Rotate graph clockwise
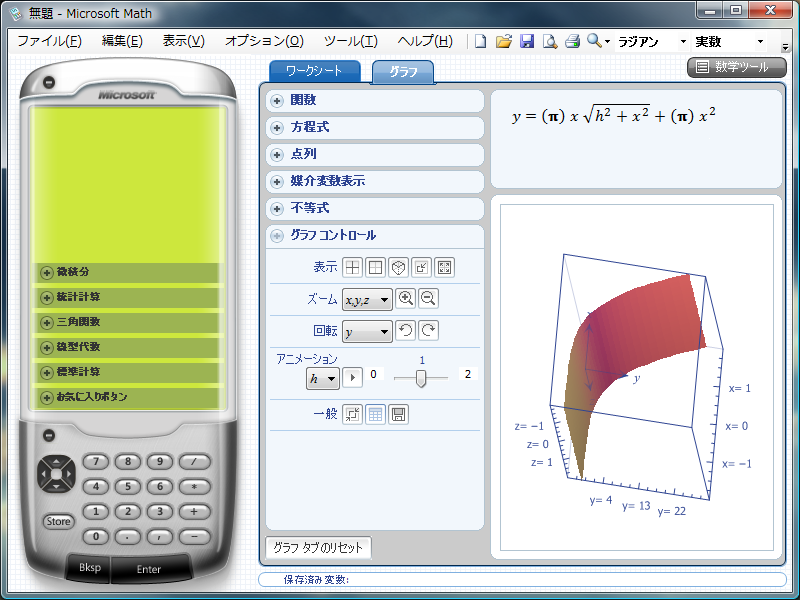This screenshot has height=600, width=800. 429,331
